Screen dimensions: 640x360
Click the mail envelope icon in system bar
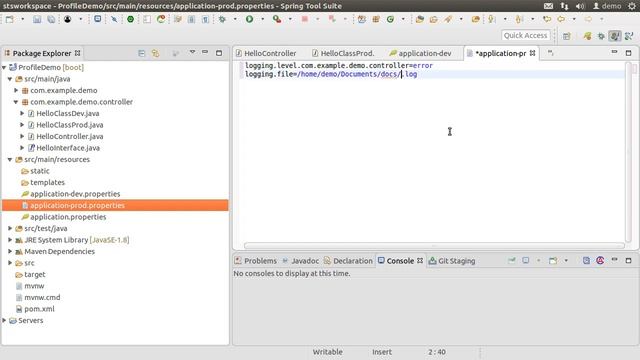click(548, 6)
